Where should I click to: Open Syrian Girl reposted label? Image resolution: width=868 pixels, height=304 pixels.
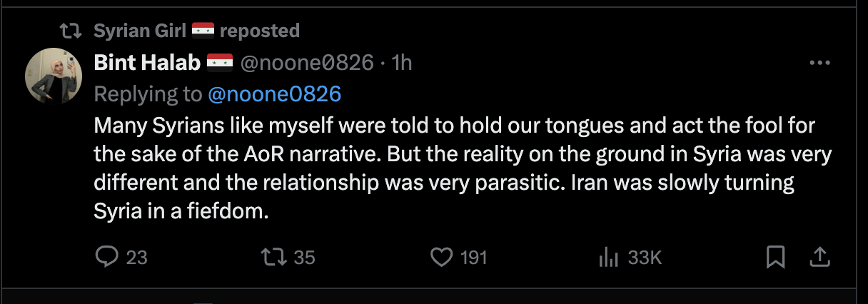[x=196, y=31]
